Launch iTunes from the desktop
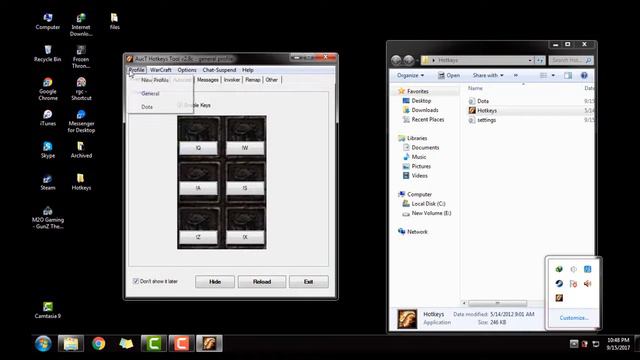 pyautogui.click(x=47, y=118)
